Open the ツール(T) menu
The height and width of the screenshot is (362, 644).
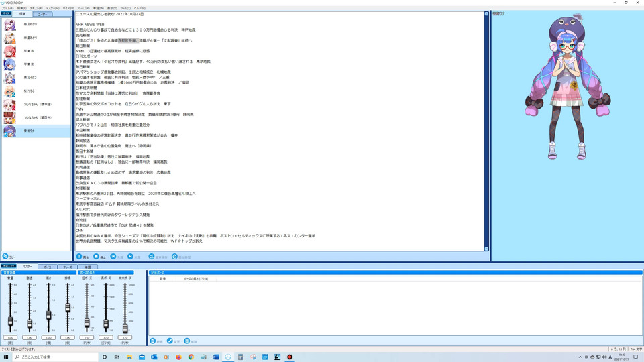(x=125, y=8)
